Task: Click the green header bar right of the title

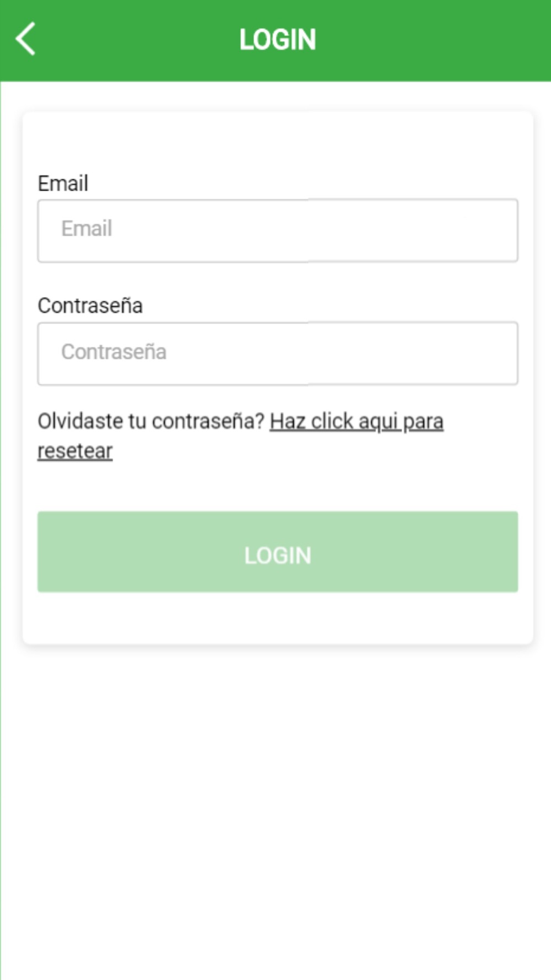Action: [441, 40]
